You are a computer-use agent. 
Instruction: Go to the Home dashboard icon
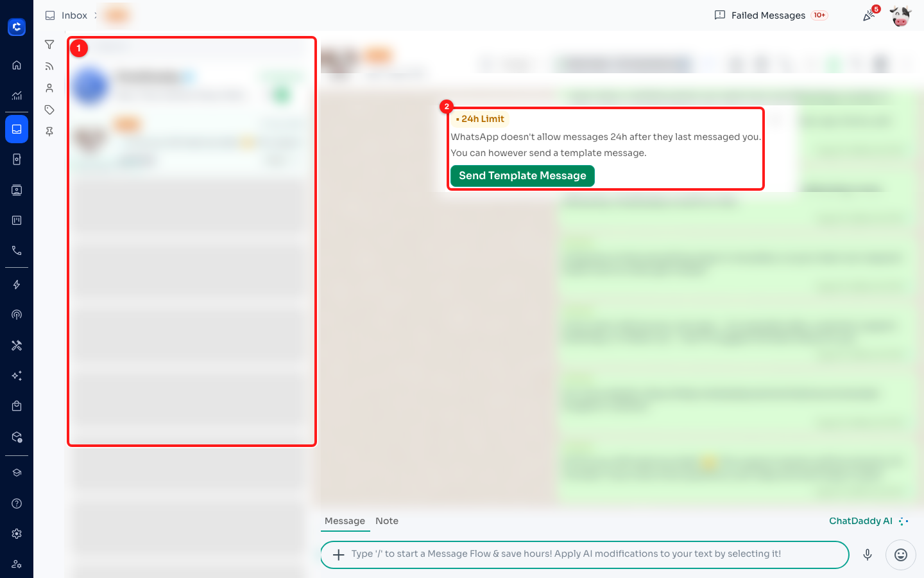click(x=17, y=65)
